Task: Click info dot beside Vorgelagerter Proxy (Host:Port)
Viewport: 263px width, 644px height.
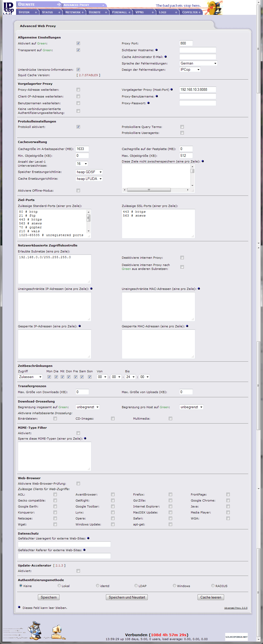Action: 172,89
